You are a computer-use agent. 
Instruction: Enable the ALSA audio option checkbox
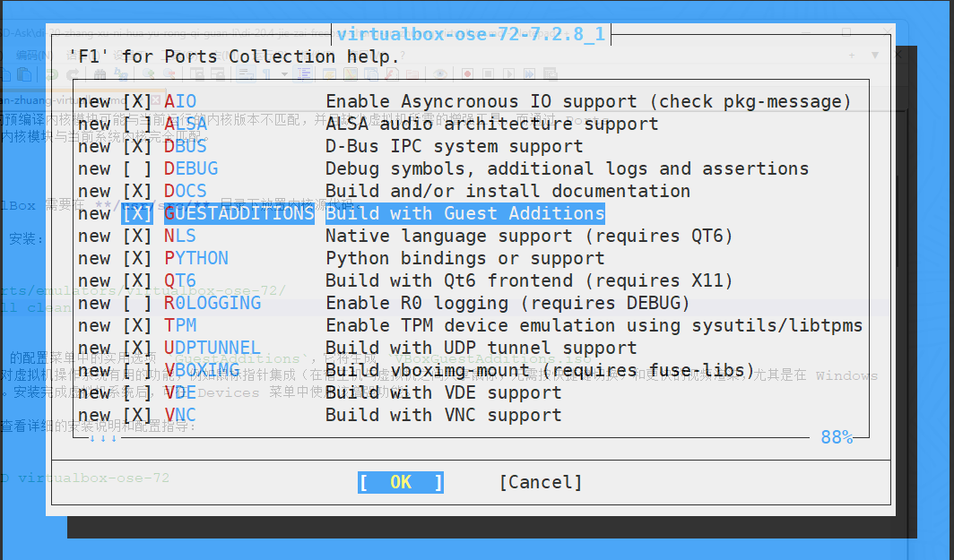pos(137,124)
